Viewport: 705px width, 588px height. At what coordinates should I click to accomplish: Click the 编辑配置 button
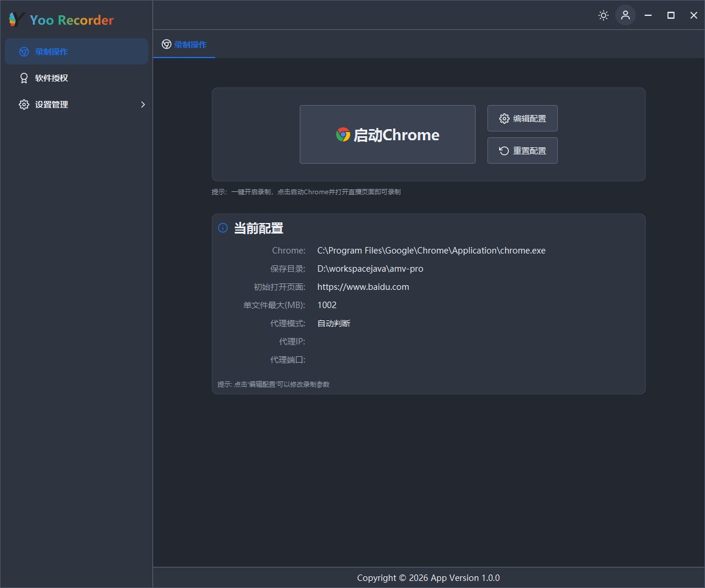(522, 119)
